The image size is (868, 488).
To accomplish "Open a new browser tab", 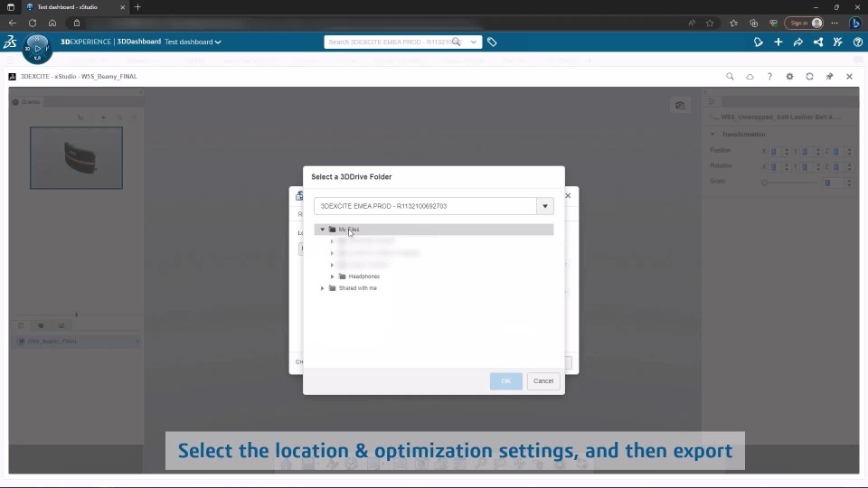I will 137,7.
